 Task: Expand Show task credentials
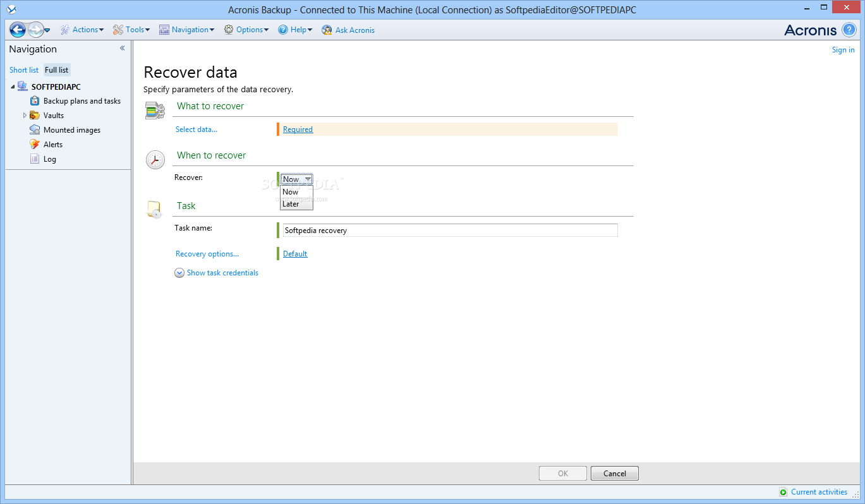click(216, 273)
